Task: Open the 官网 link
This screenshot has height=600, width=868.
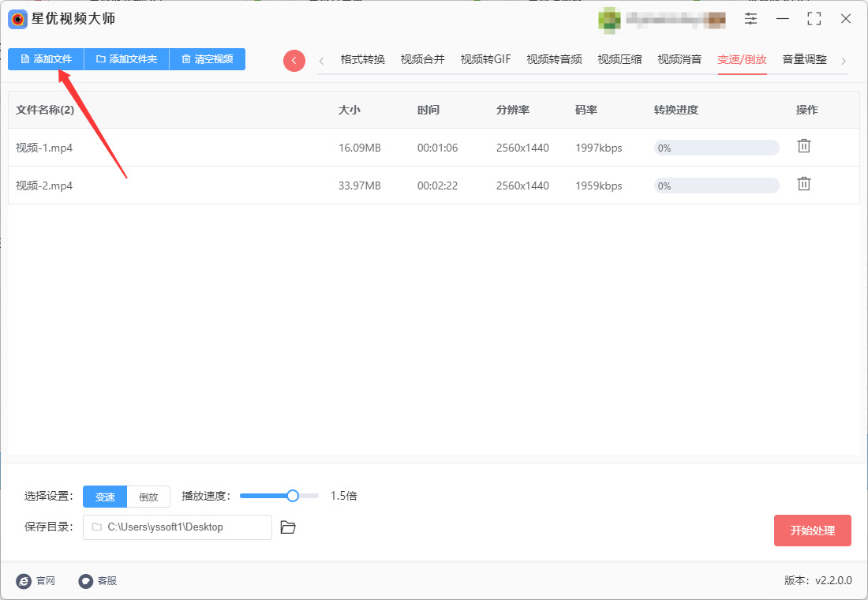Action: (36, 580)
